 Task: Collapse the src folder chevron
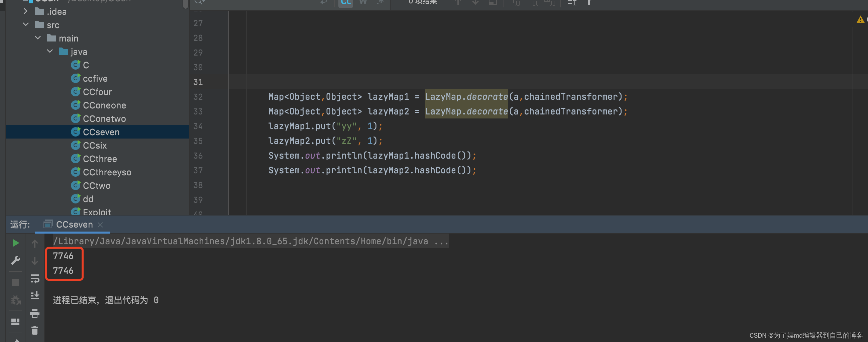(26, 25)
